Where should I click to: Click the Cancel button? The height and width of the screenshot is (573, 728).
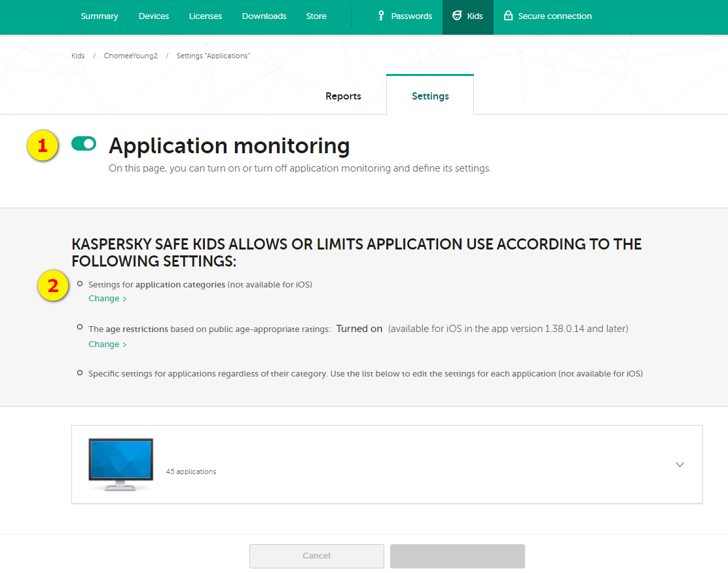coord(317,556)
